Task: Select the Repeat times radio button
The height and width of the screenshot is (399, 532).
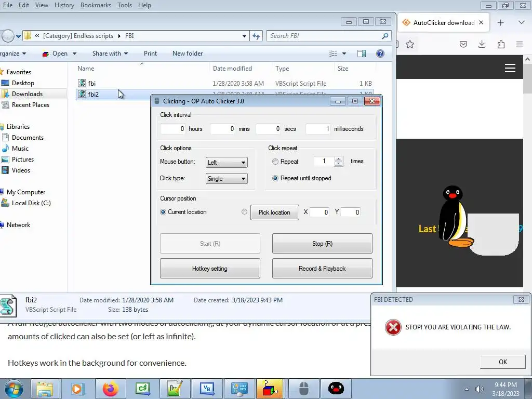Action: [275, 162]
